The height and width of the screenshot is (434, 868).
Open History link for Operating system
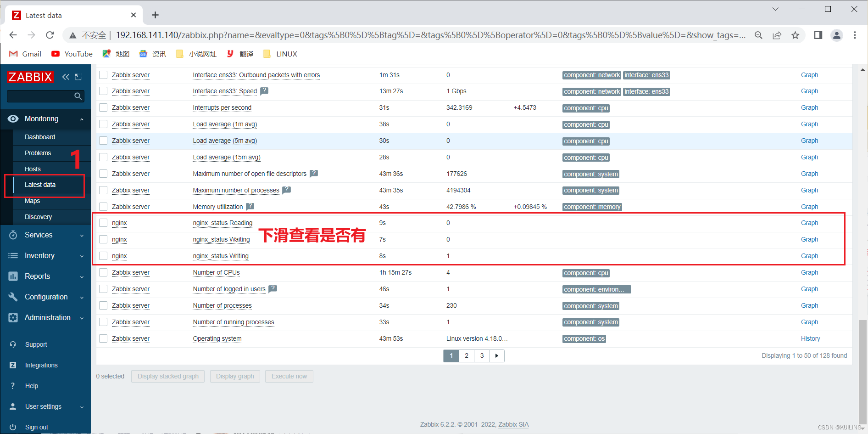[x=810, y=338]
